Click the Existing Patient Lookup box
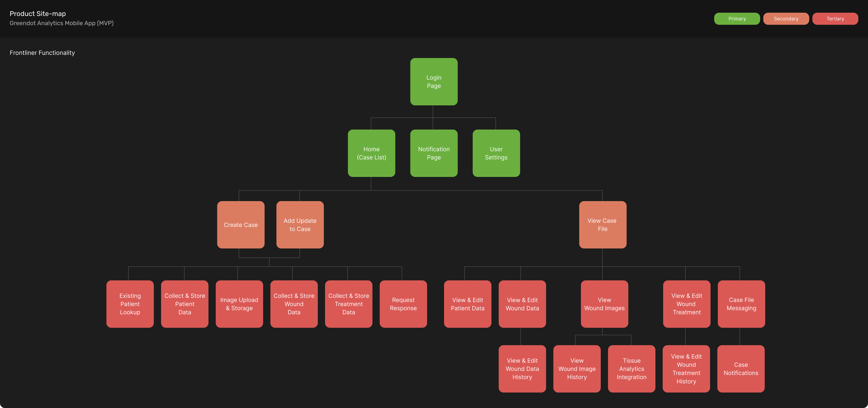Image resolution: width=868 pixels, height=408 pixels. click(130, 304)
